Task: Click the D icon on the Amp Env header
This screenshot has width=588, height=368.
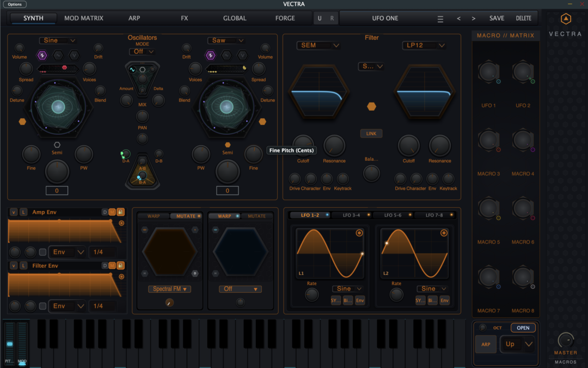Action: pyautogui.click(x=104, y=212)
